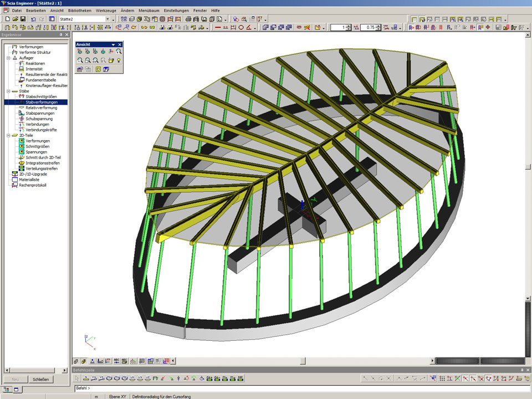This screenshot has width=532, height=399.
Task: Click the Open file folder icon
Action: point(15,19)
